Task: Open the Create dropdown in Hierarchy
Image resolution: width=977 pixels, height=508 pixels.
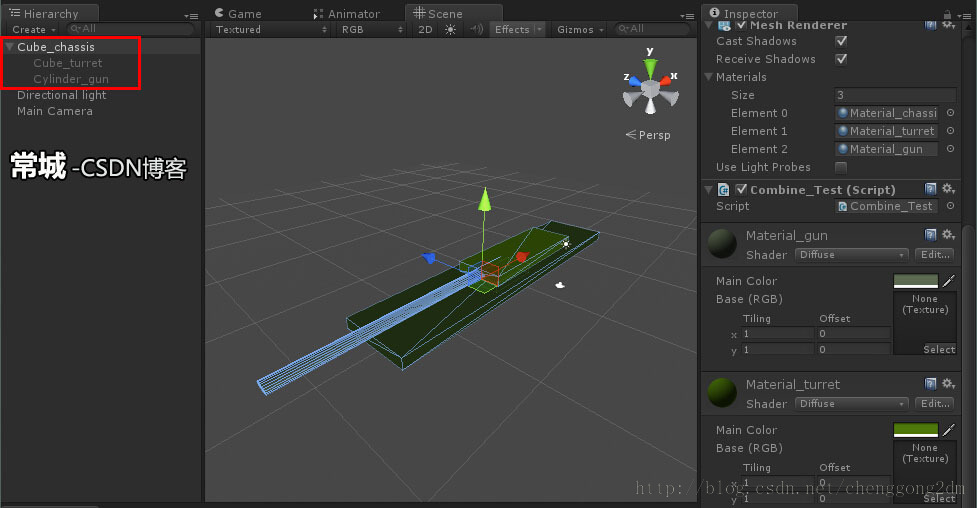Action: pos(34,29)
